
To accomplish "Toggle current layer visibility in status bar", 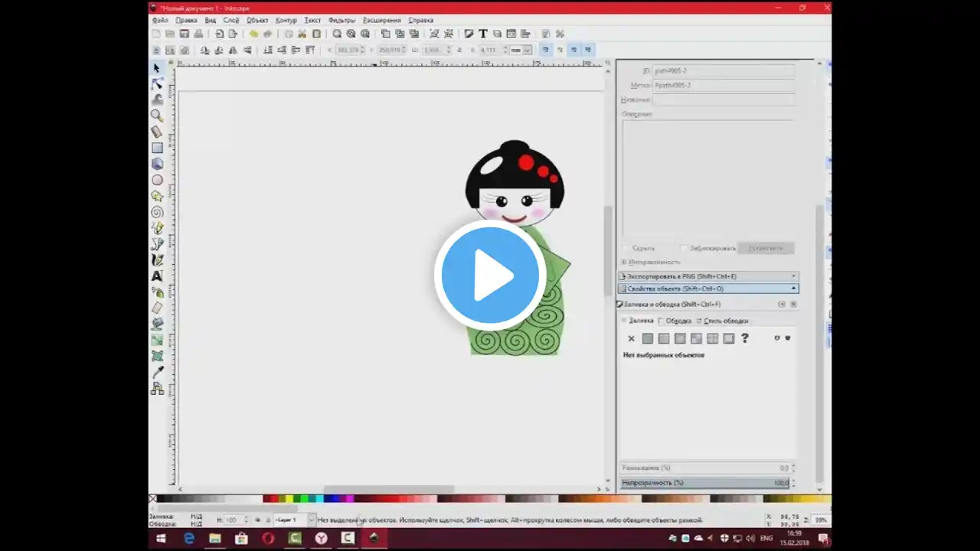I will [x=258, y=520].
